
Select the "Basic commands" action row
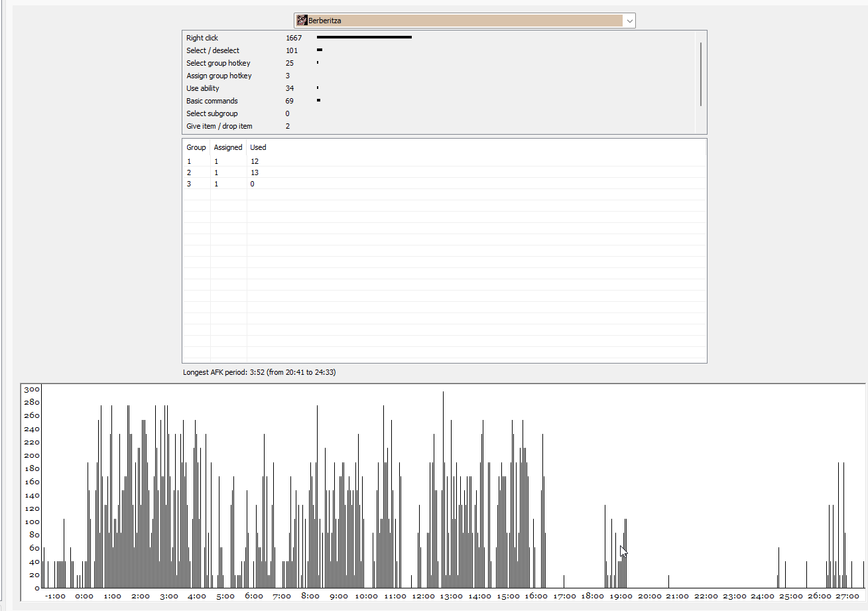[438, 101]
